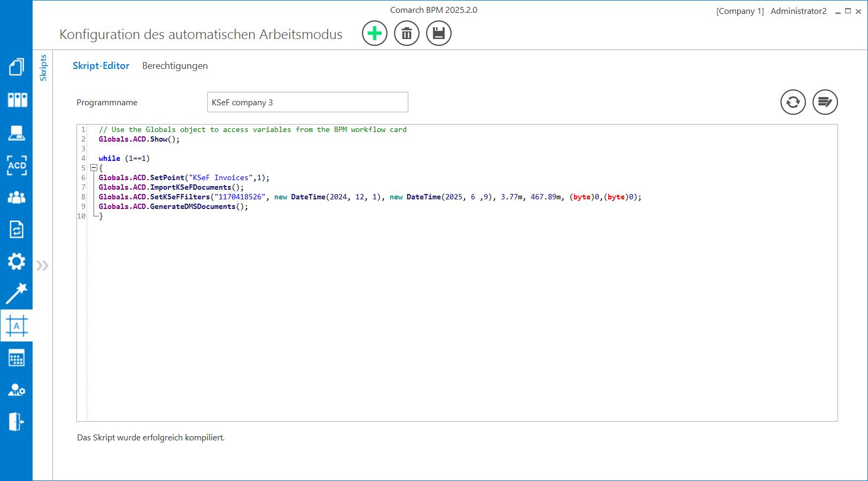Open the magic wand sidebar icon
The image size is (868, 481).
(x=17, y=293)
